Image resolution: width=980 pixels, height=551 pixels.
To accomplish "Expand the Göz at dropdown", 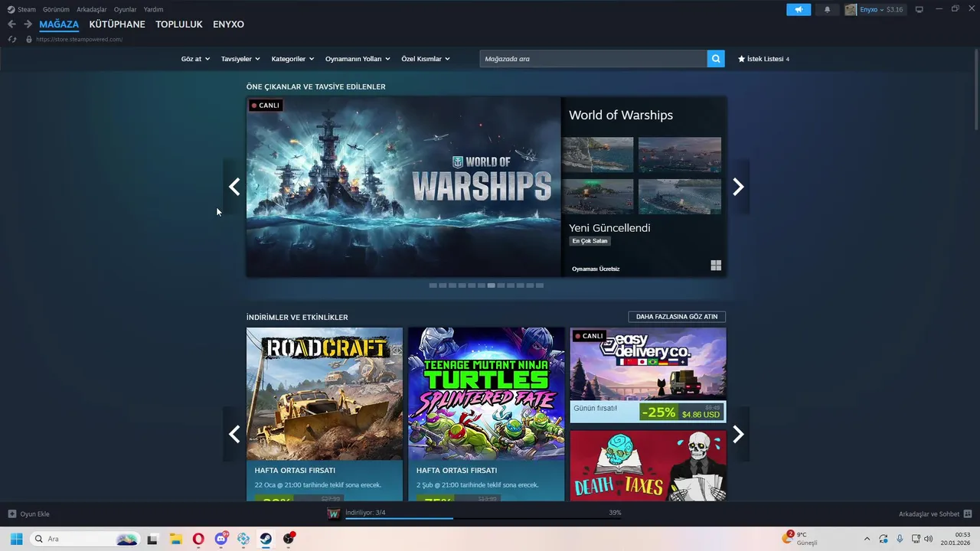I will [x=195, y=59].
